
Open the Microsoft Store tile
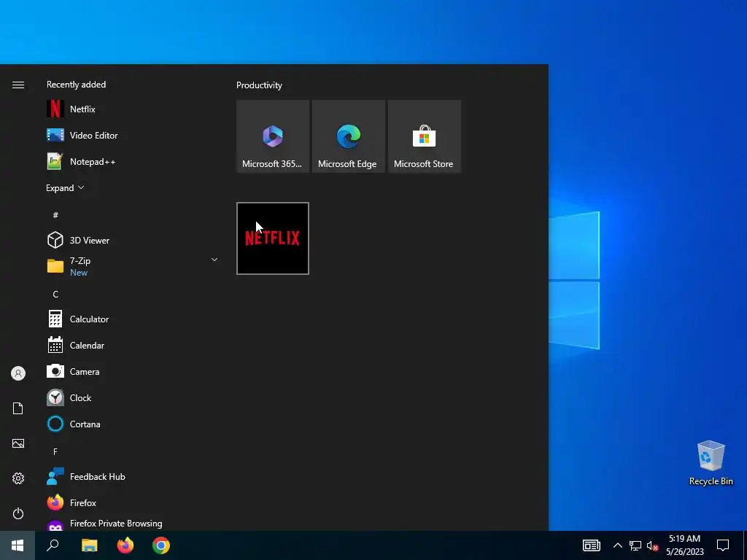click(x=424, y=136)
